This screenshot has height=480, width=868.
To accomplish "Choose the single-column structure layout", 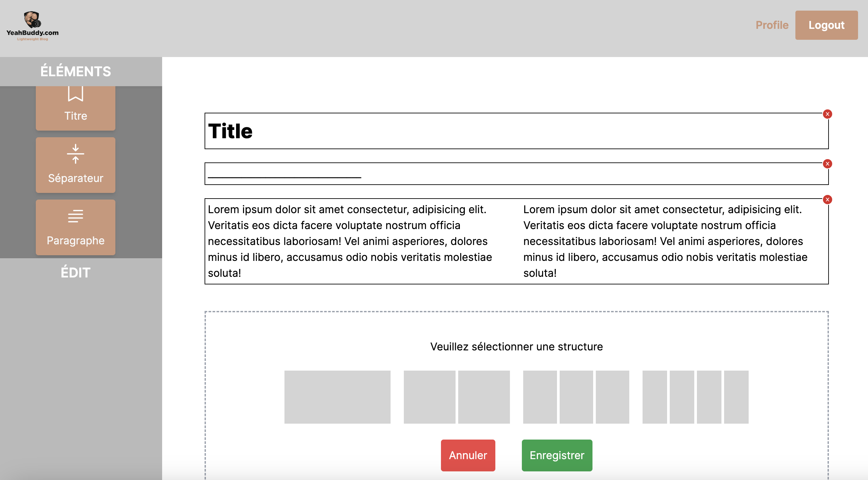I will [337, 397].
